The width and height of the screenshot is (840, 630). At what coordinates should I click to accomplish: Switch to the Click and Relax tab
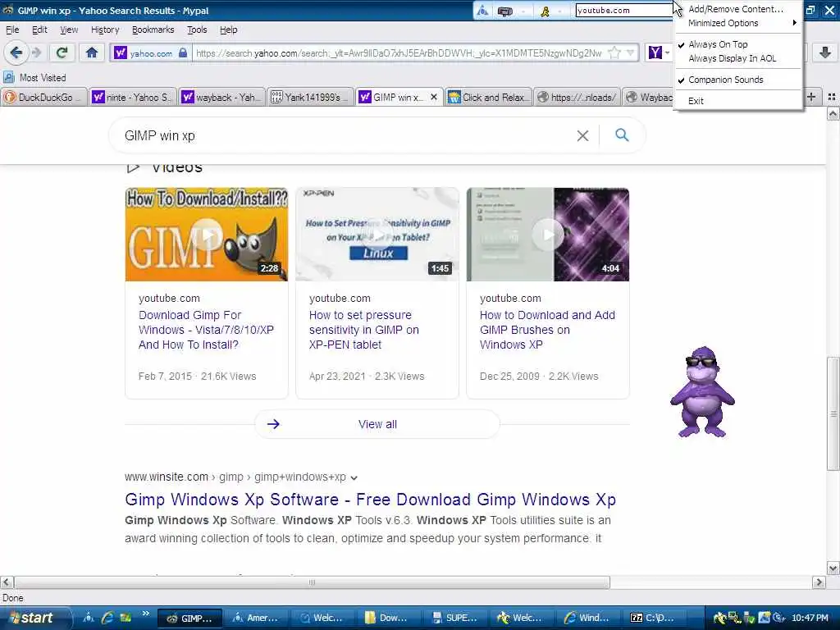coord(487,97)
